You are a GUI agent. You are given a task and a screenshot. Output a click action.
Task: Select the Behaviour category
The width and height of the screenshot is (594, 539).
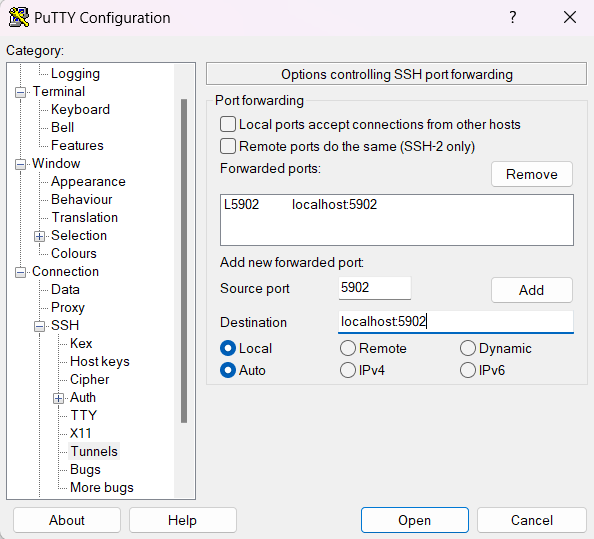point(82,199)
